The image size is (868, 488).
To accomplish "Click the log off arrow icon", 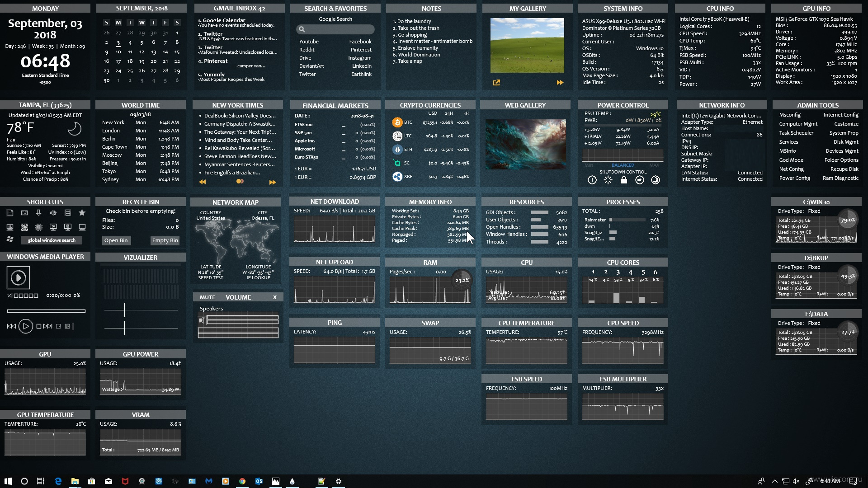I will [640, 180].
